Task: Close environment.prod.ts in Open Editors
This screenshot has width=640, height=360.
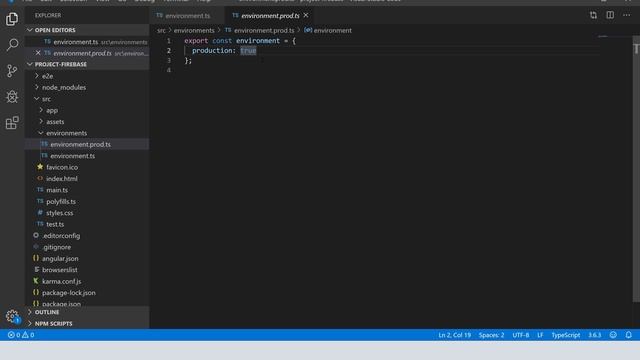Action: point(38,53)
